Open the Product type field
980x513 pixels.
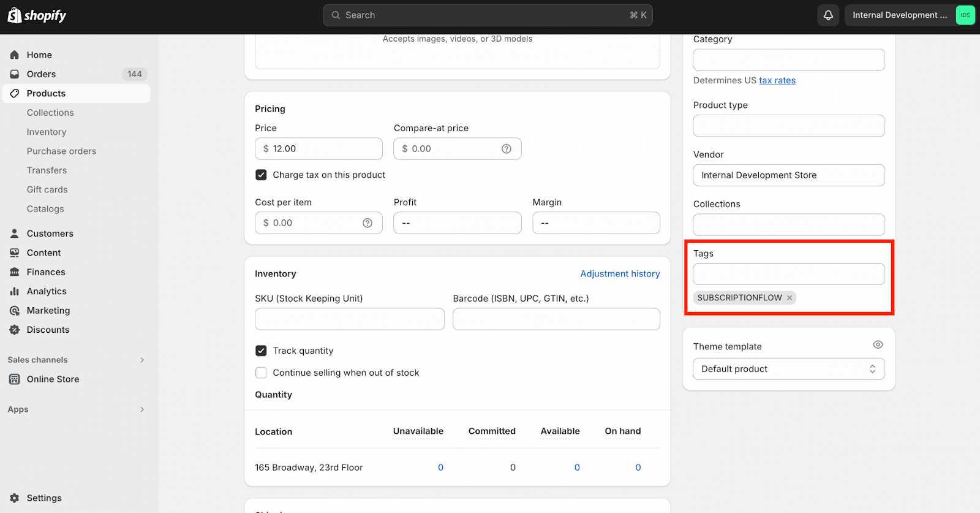pyautogui.click(x=789, y=126)
